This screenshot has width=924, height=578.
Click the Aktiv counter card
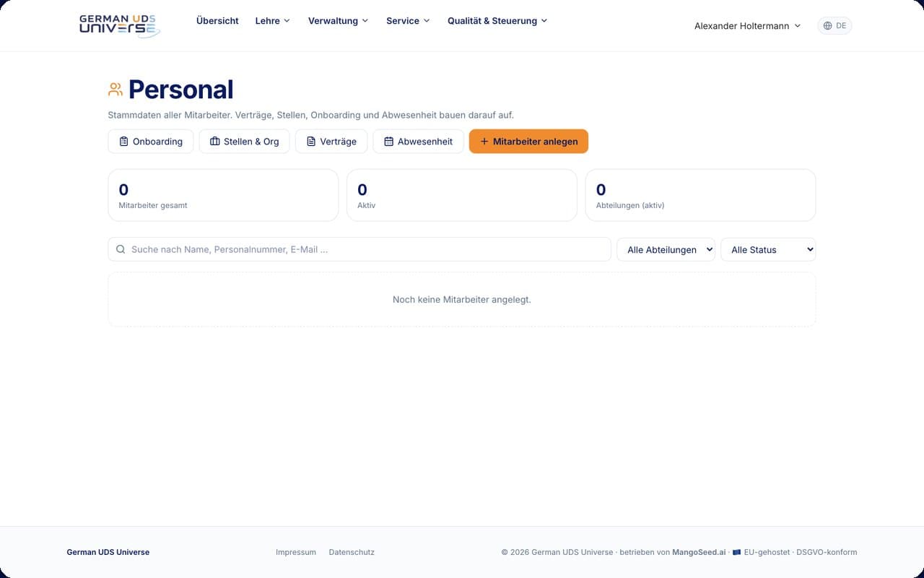462,195
